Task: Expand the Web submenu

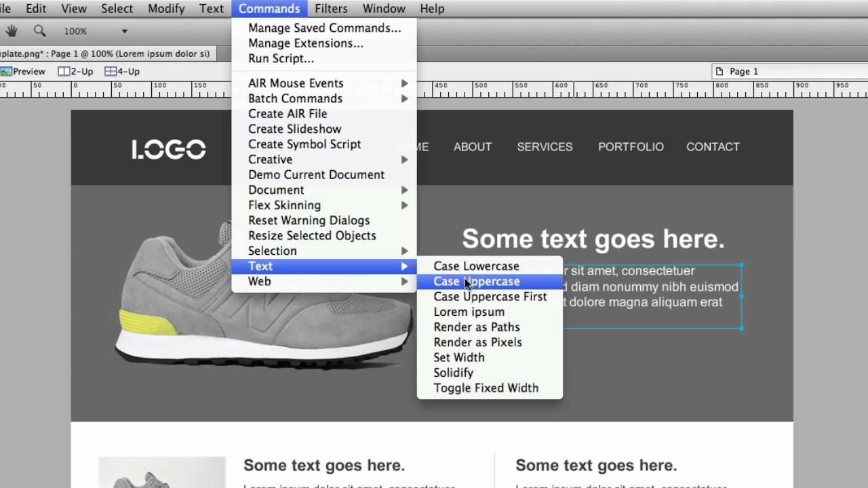Action: [x=324, y=281]
